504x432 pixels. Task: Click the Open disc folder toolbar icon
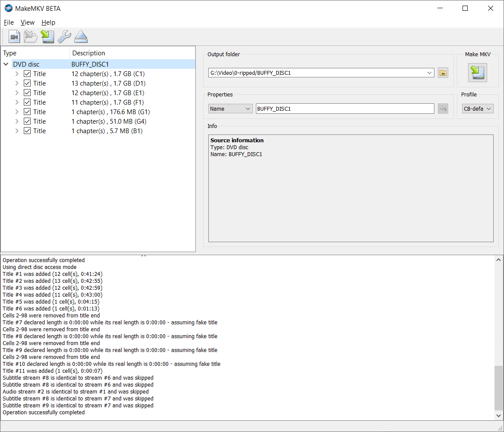(x=31, y=37)
